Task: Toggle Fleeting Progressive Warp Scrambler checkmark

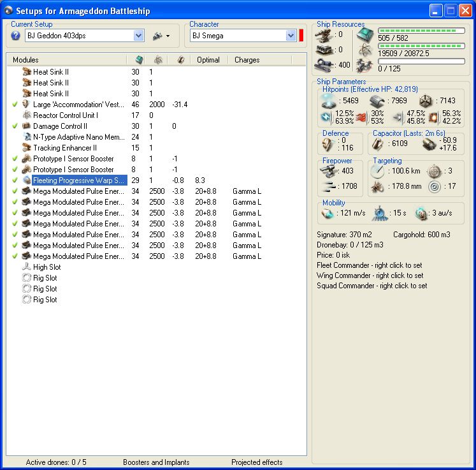Action: point(15,180)
